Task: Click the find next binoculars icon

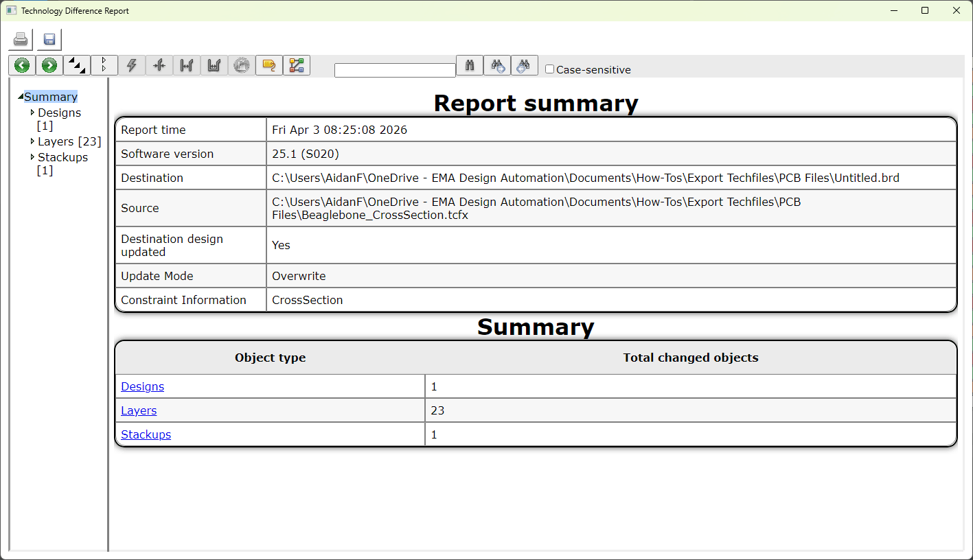Action: [x=497, y=65]
